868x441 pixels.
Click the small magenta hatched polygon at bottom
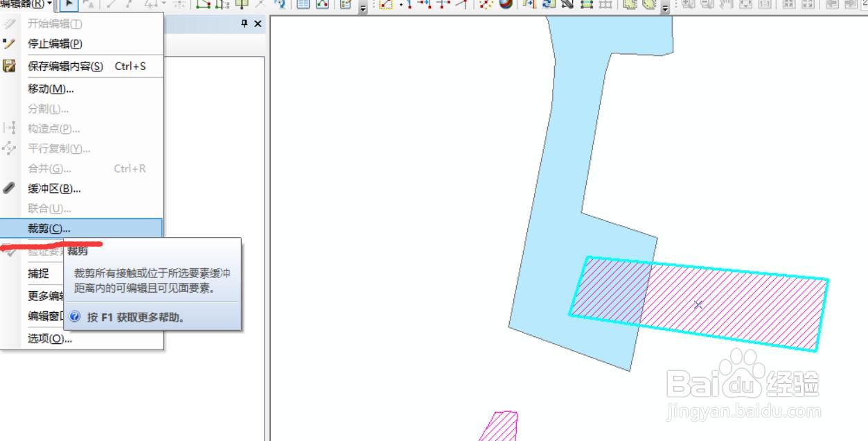pos(500,426)
